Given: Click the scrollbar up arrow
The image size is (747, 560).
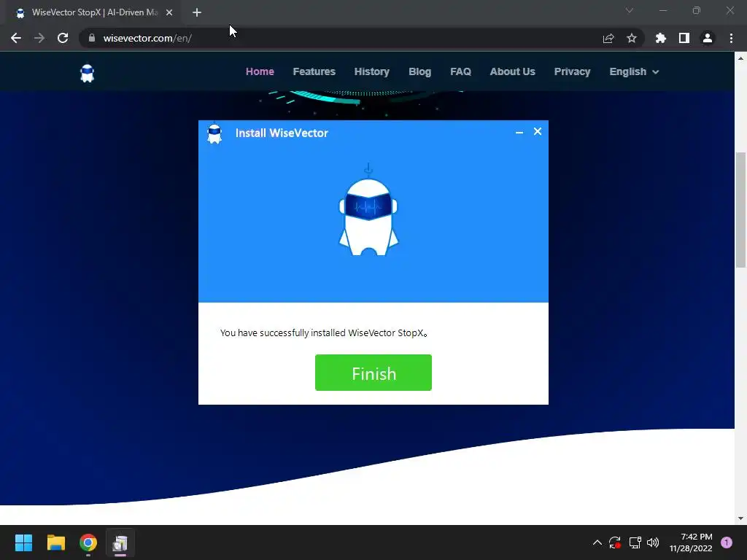Looking at the screenshot, I should coord(740,58).
